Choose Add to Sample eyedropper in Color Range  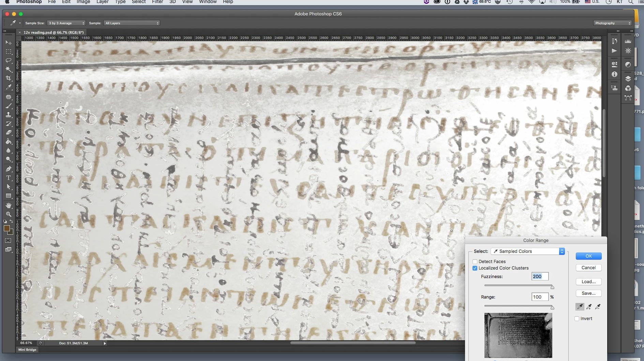tap(589, 307)
